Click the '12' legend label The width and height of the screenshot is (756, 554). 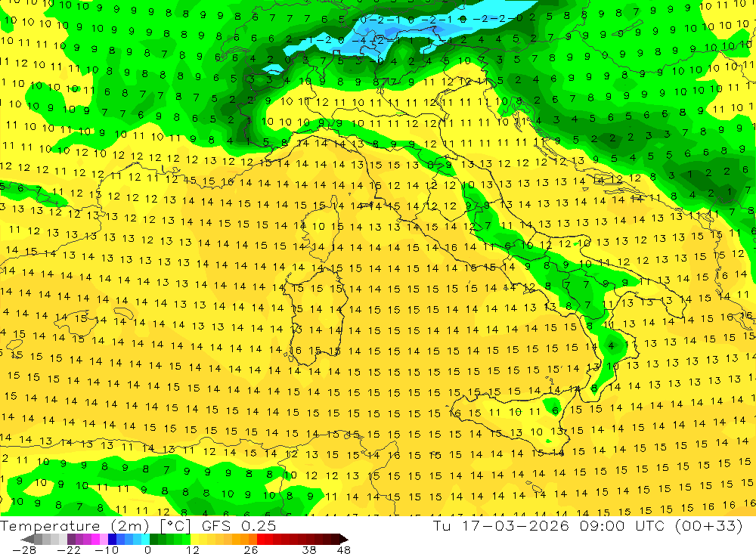click(192, 549)
